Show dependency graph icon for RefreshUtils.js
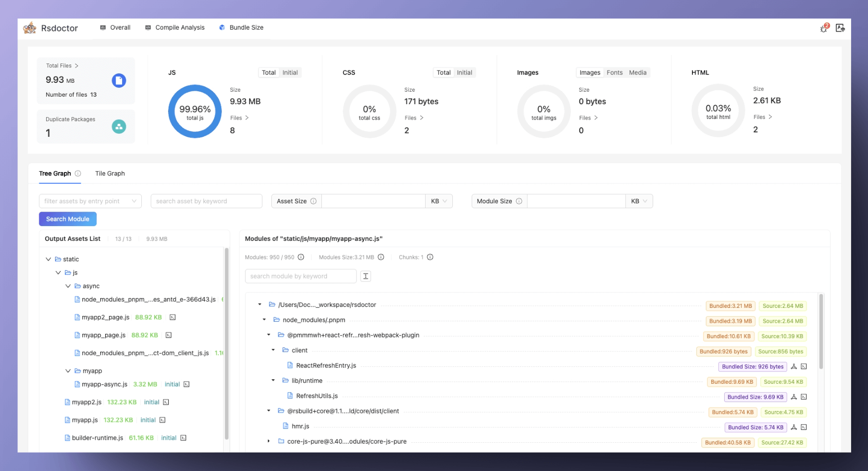 [794, 397]
